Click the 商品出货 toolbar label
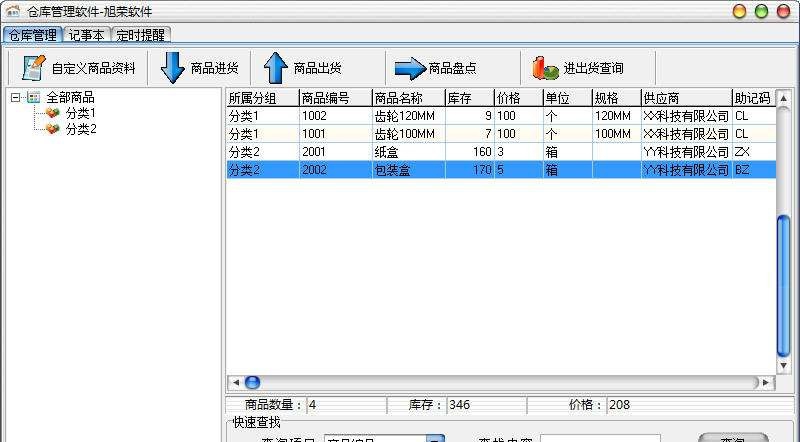The image size is (800, 442). point(317,68)
